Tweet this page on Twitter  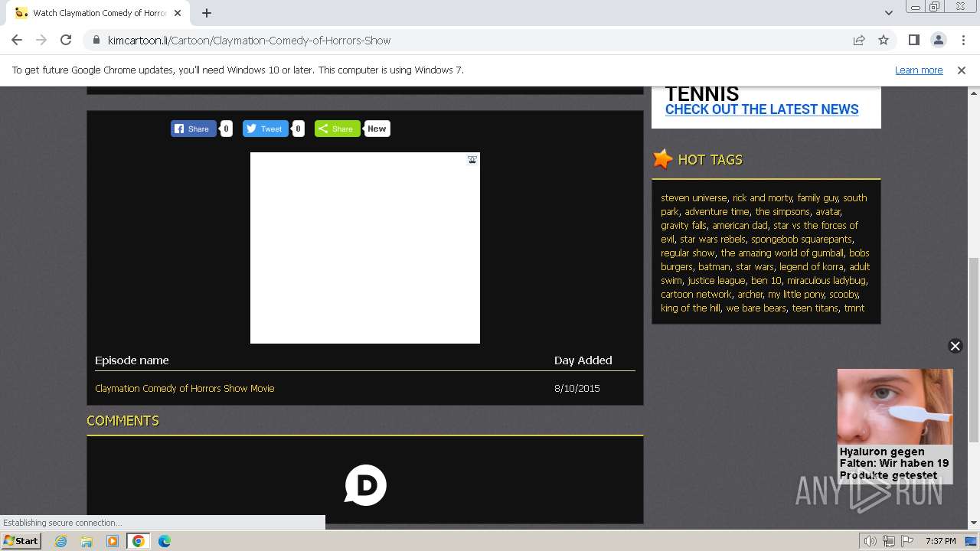click(x=266, y=129)
